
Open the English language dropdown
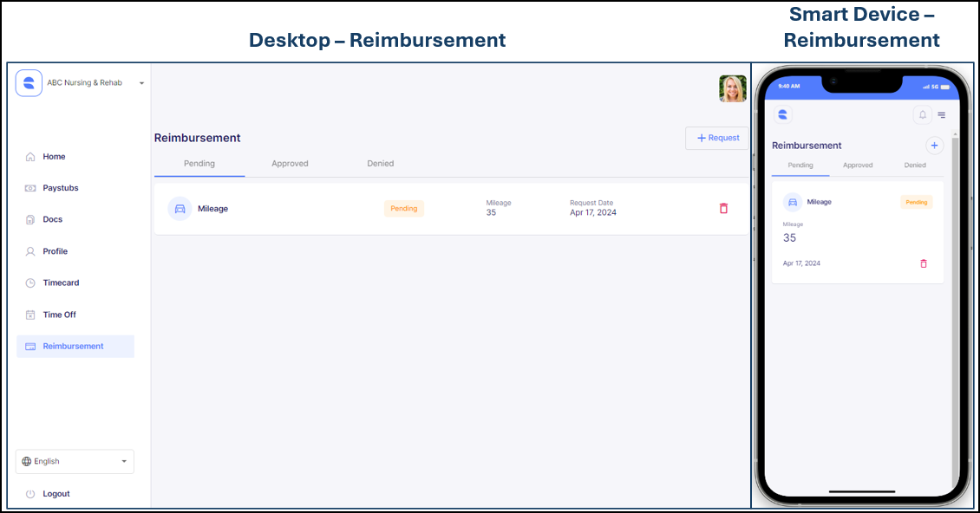point(75,461)
